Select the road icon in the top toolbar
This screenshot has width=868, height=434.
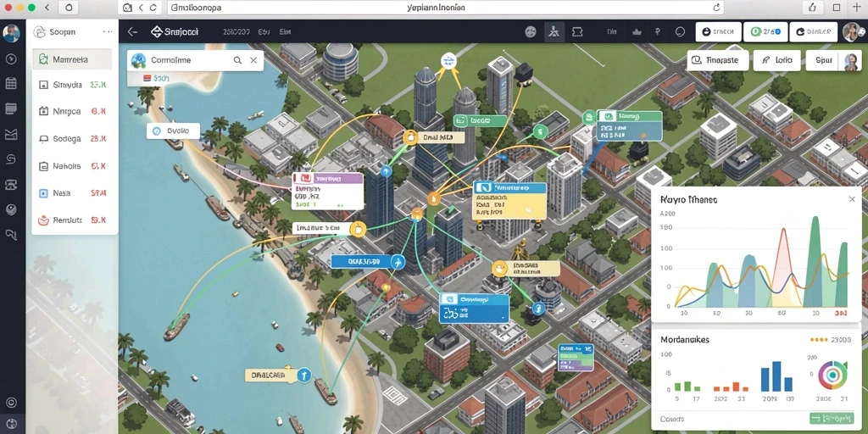[x=554, y=32]
